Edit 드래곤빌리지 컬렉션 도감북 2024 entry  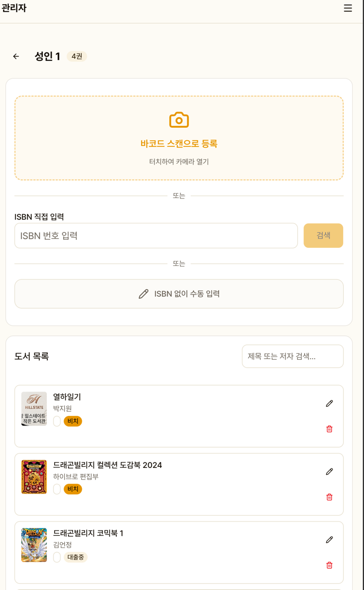coord(329,472)
